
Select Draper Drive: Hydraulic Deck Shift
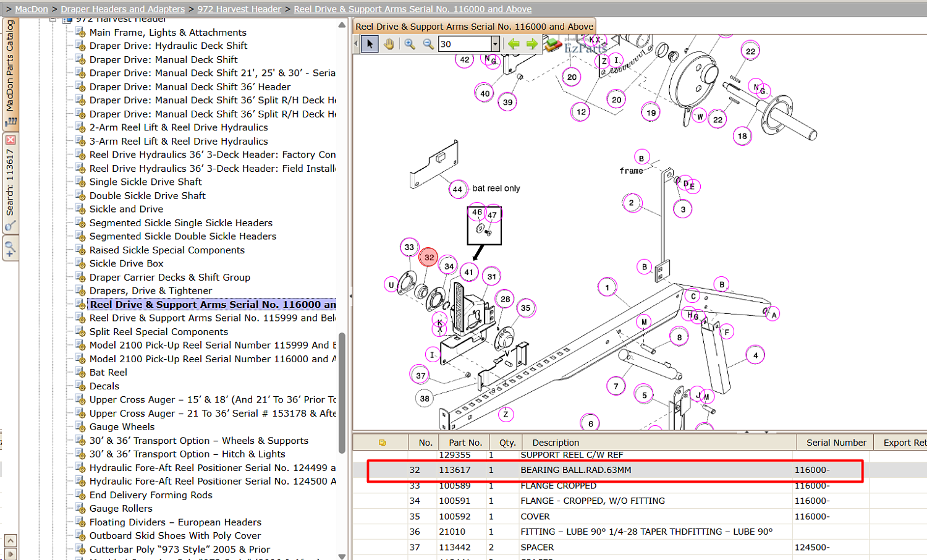tap(169, 46)
